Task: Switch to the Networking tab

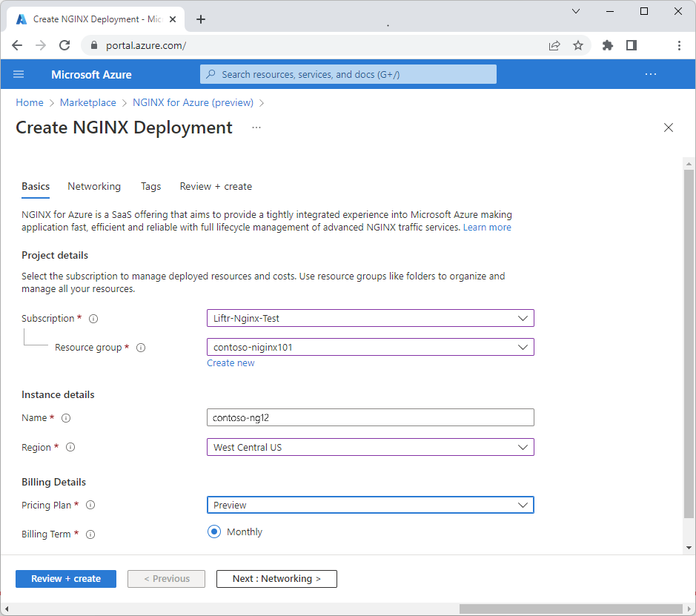Action: coord(94,187)
